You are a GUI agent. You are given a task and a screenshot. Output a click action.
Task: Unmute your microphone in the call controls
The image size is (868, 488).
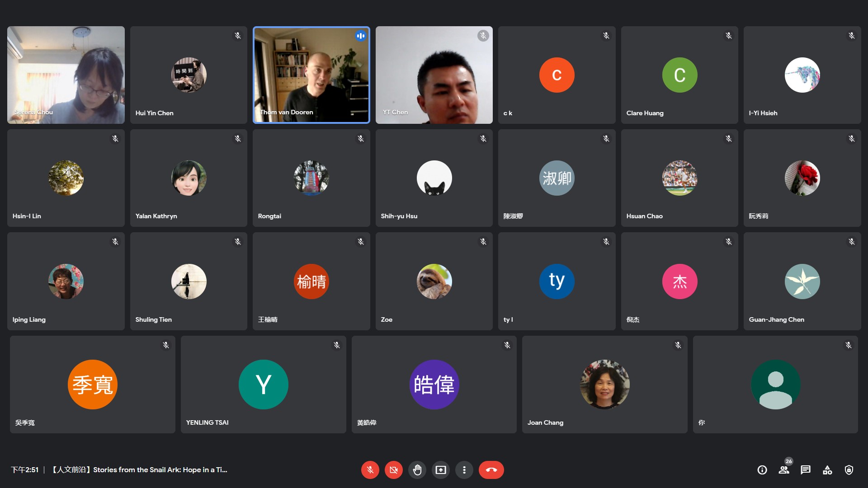(x=370, y=470)
